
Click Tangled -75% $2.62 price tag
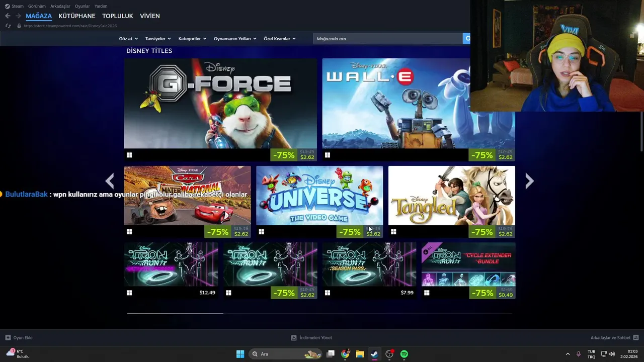(x=492, y=232)
